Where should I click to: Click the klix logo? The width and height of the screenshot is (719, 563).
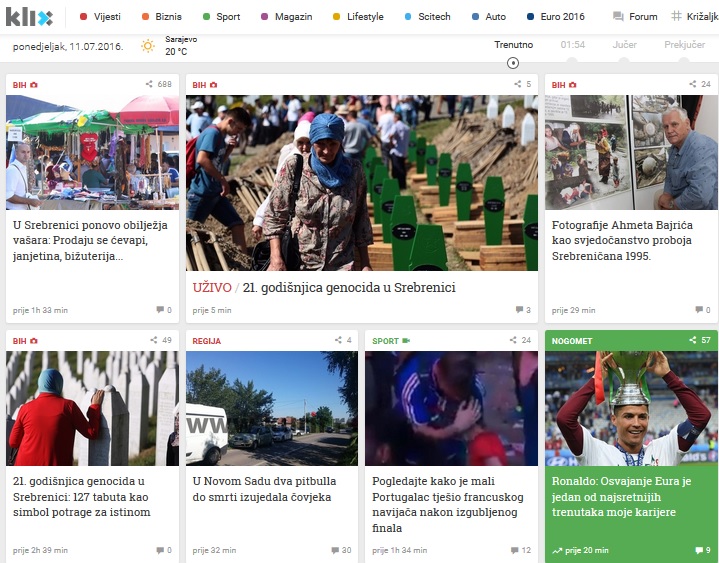(x=29, y=17)
